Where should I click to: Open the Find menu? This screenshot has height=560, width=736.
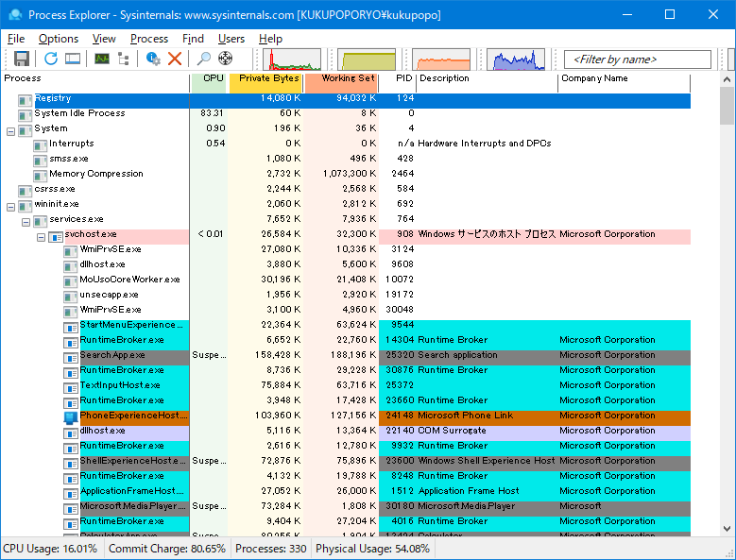[193, 39]
